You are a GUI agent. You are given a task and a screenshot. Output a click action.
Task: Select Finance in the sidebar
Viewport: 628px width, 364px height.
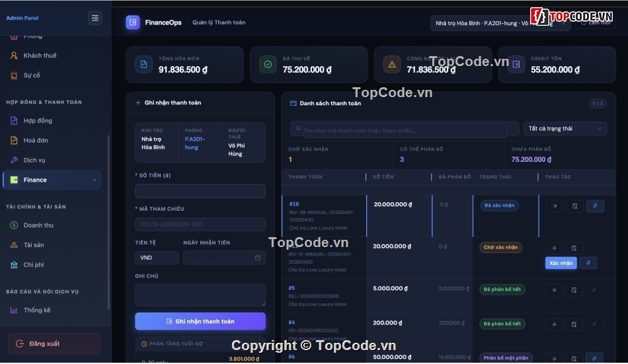pos(52,180)
